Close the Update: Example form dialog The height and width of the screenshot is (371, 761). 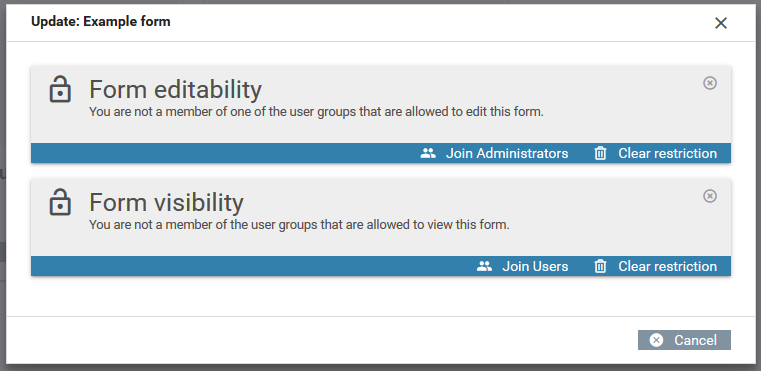click(721, 23)
